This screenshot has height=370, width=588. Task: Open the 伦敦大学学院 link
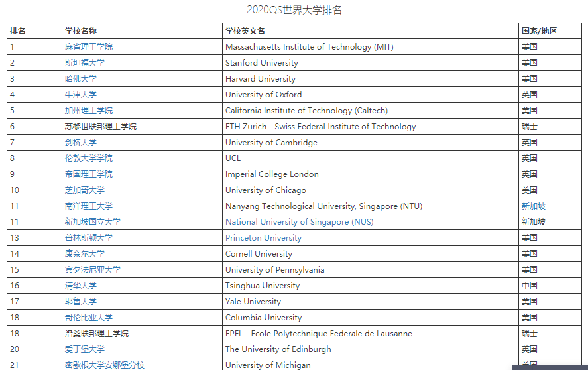coord(89,158)
